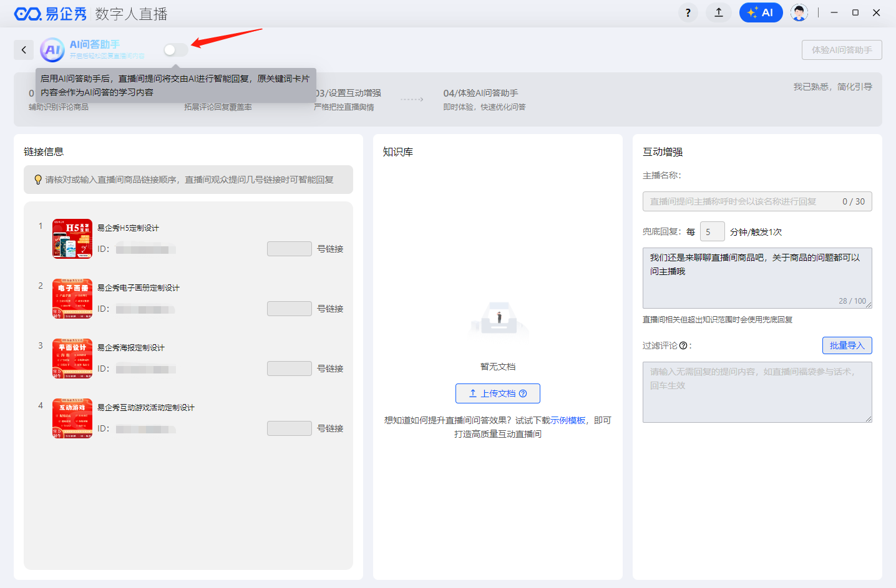Screen dimensions: 896x588
Task: Click the 易企秀 logo in title bar
Action: [x=51, y=14]
